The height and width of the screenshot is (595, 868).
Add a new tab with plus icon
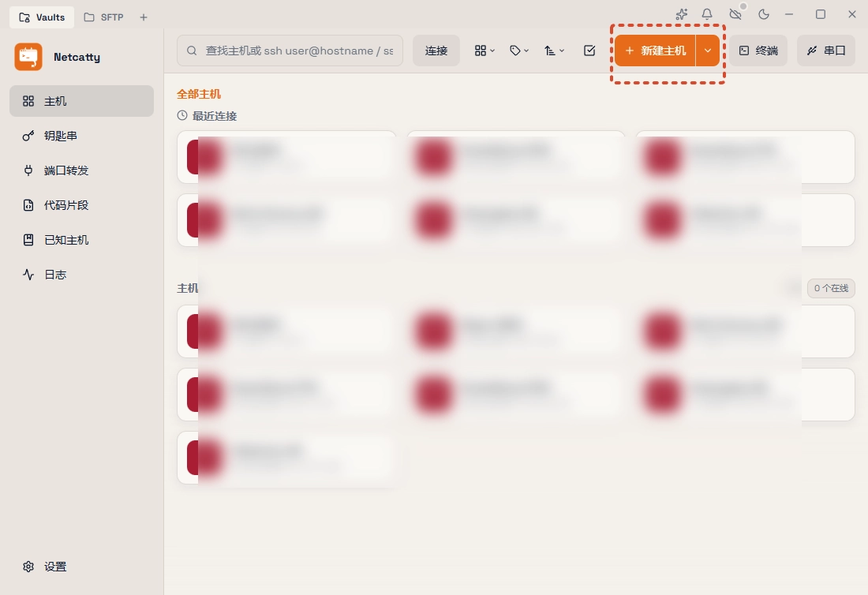point(144,17)
